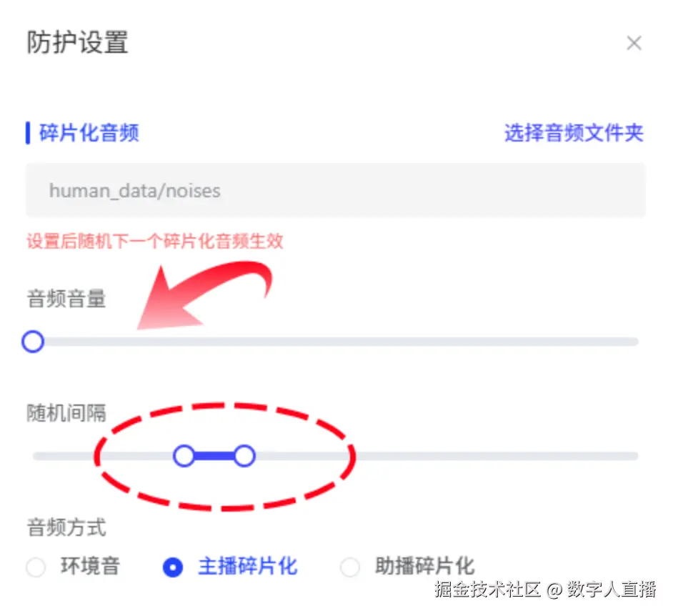Viewport: 673px width, 616px height.
Task: Click the 碎片化音频 section heading
Action: point(89,133)
